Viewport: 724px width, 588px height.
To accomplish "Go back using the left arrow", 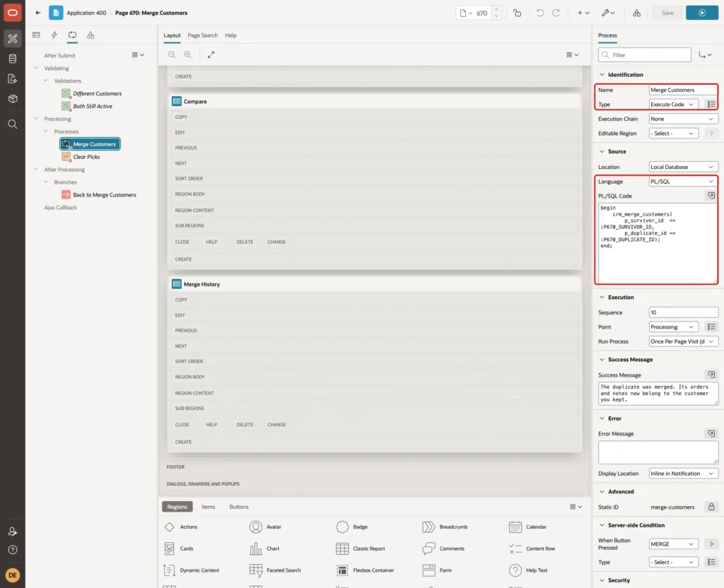I will [x=38, y=13].
